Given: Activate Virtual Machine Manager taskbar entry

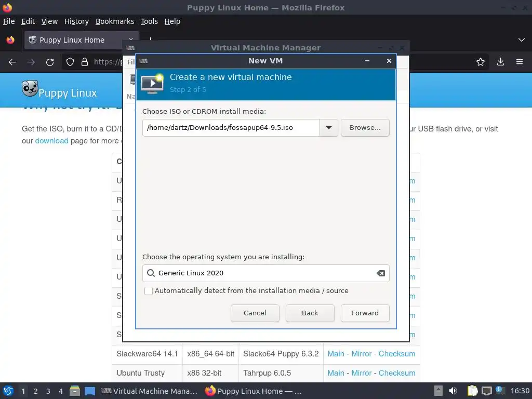Looking at the screenshot, I should [149, 391].
